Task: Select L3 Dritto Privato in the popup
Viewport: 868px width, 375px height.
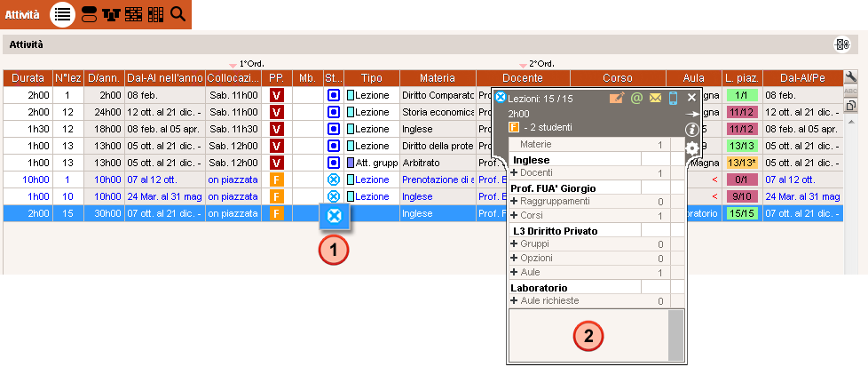Action: pyautogui.click(x=574, y=230)
